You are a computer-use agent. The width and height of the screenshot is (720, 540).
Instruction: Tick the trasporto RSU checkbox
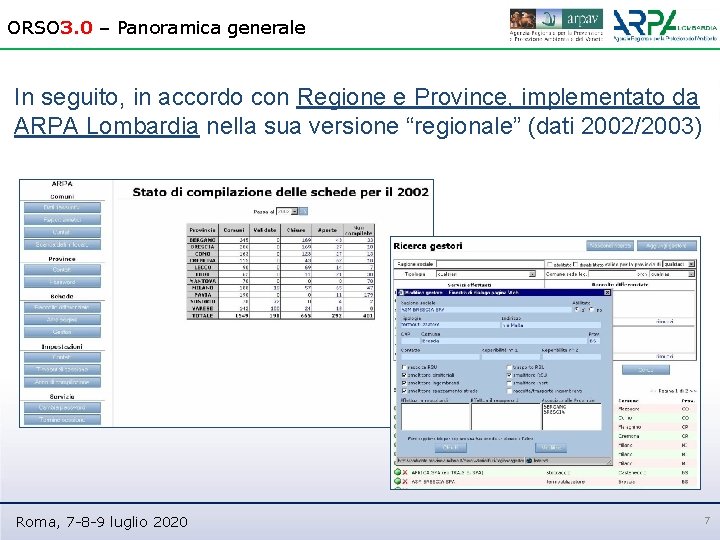509,367
